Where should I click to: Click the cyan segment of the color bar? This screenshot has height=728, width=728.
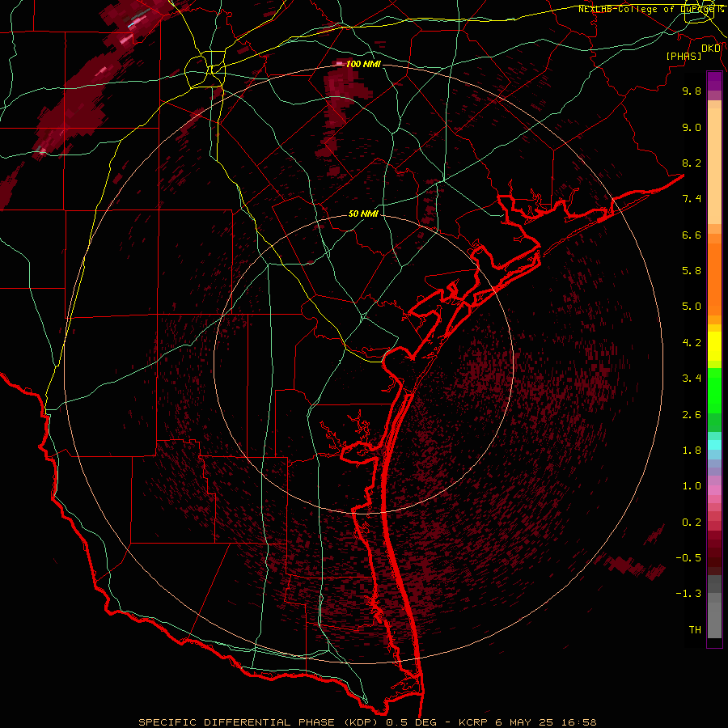714,445
